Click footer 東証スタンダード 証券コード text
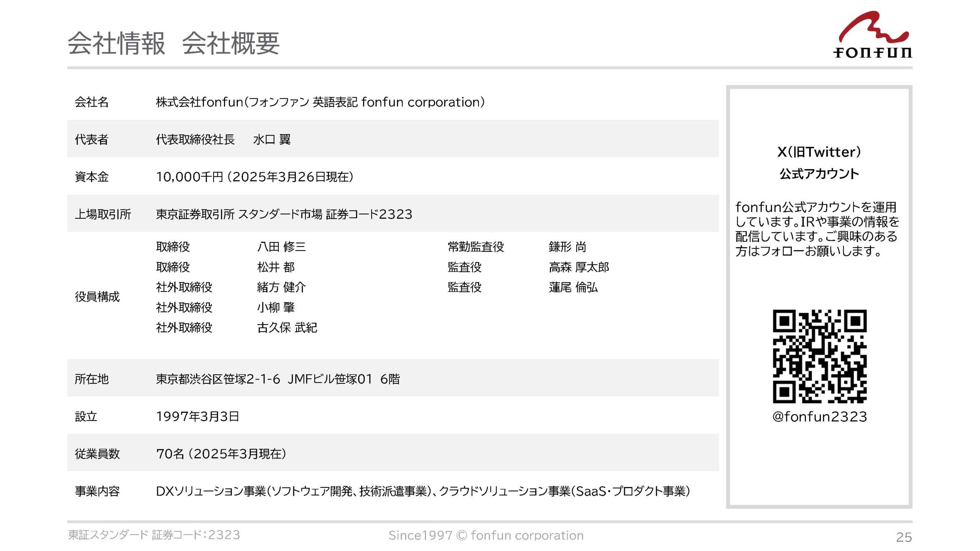This screenshot has height=551, width=980. pos(154,535)
